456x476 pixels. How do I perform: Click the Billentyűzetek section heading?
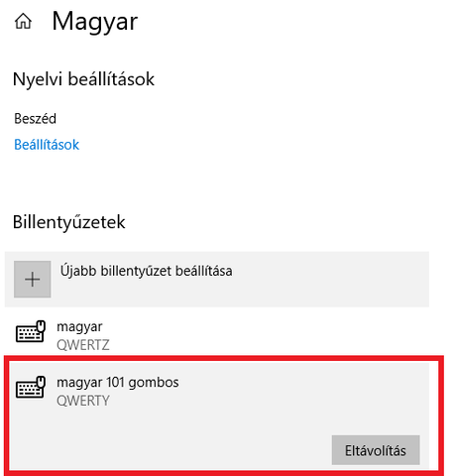(x=68, y=222)
